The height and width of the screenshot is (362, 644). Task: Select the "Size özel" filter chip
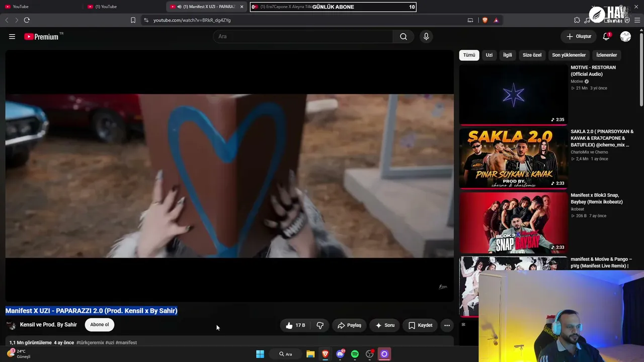click(532, 55)
